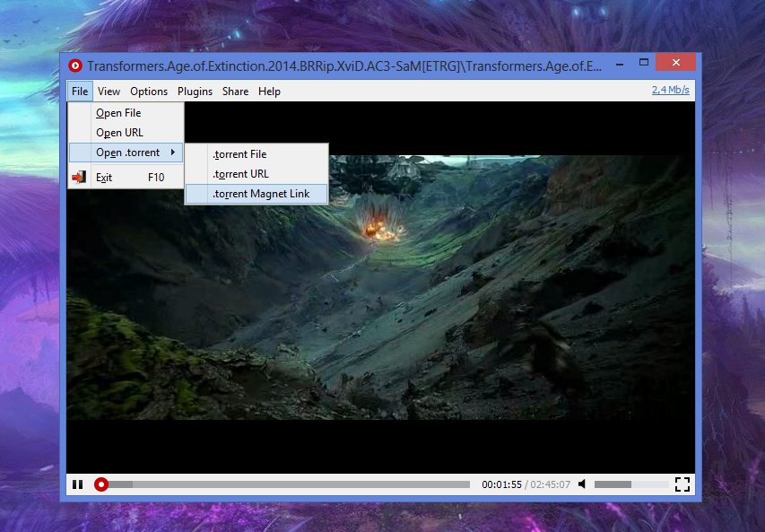Open the Plugins menu
The width and height of the screenshot is (765, 532).
pyautogui.click(x=195, y=92)
